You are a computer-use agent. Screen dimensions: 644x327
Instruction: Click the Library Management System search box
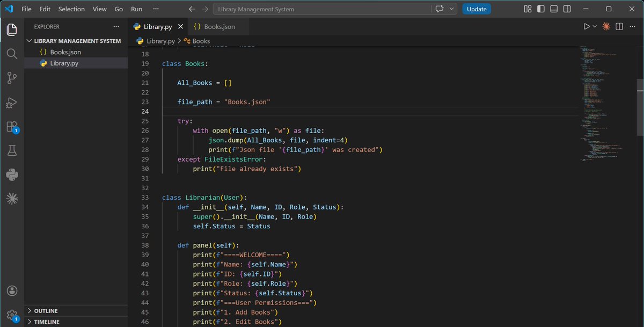click(323, 9)
